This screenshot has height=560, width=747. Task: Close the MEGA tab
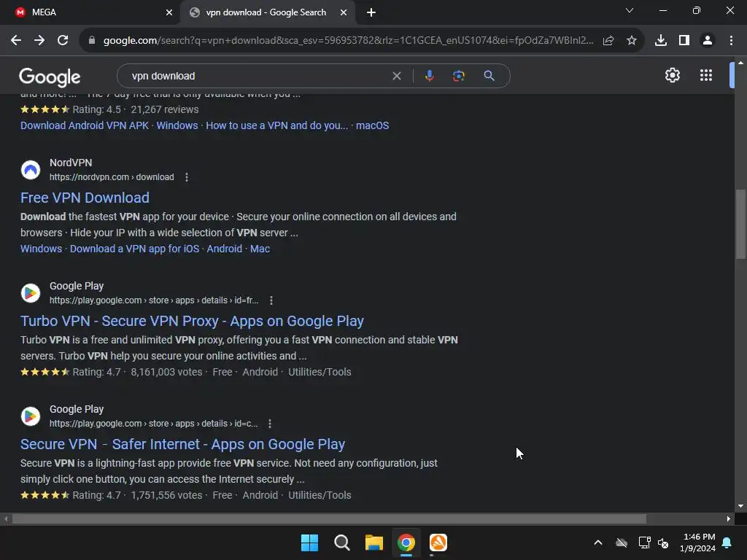169,12
